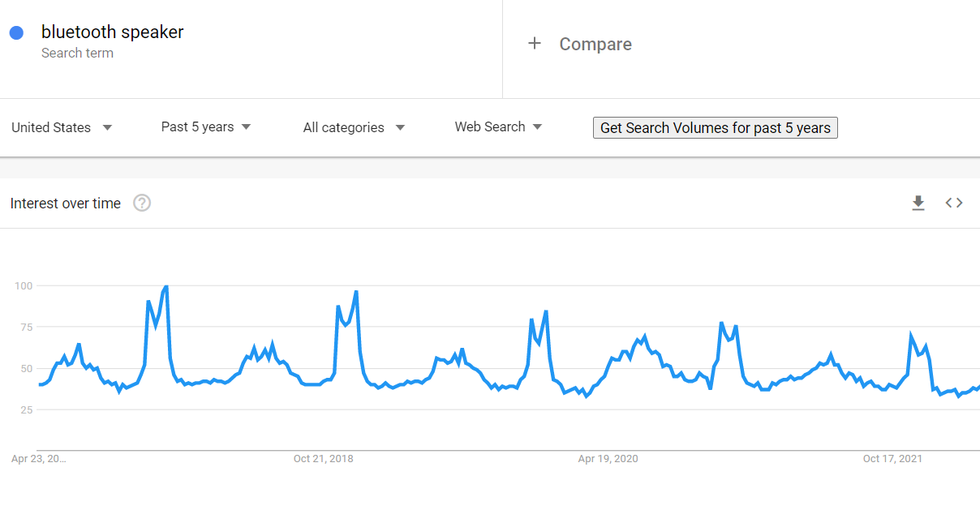
Task: Select the Apr 19, 2020 axis label
Action: coord(608,459)
